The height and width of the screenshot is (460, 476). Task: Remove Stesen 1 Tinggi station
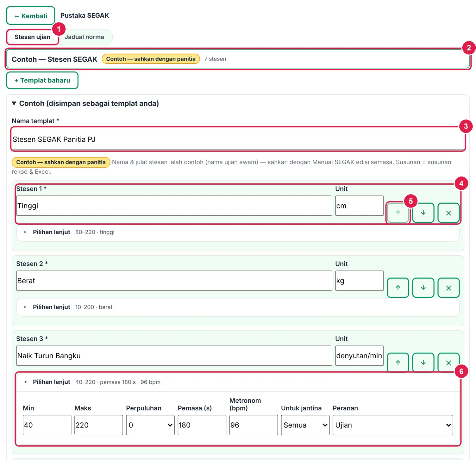pos(448,213)
